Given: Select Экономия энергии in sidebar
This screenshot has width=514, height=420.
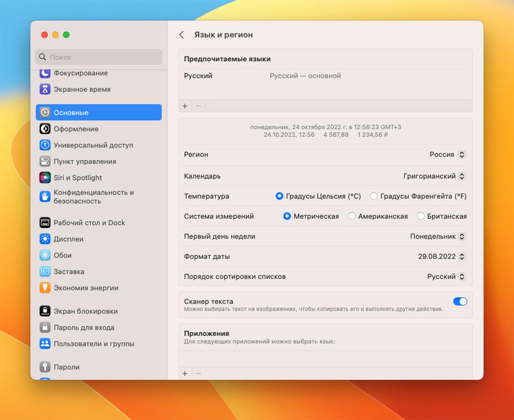Looking at the screenshot, I should click(x=99, y=288).
